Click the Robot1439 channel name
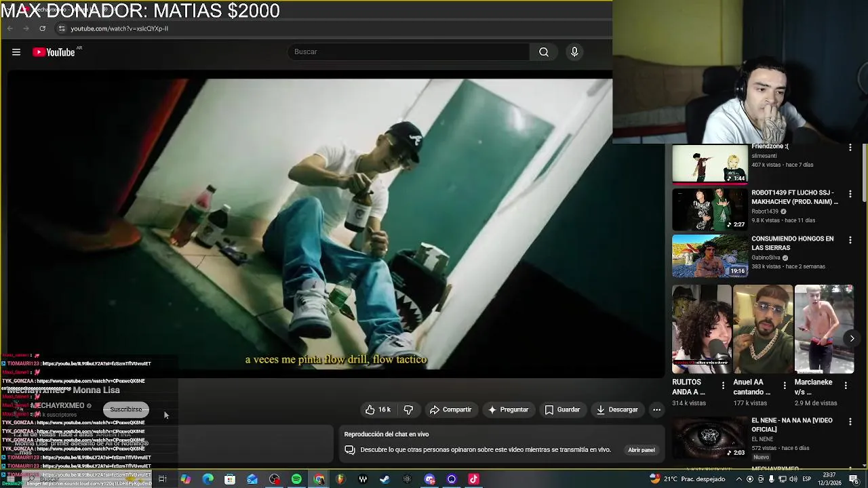The image size is (868, 488). pyautogui.click(x=765, y=211)
